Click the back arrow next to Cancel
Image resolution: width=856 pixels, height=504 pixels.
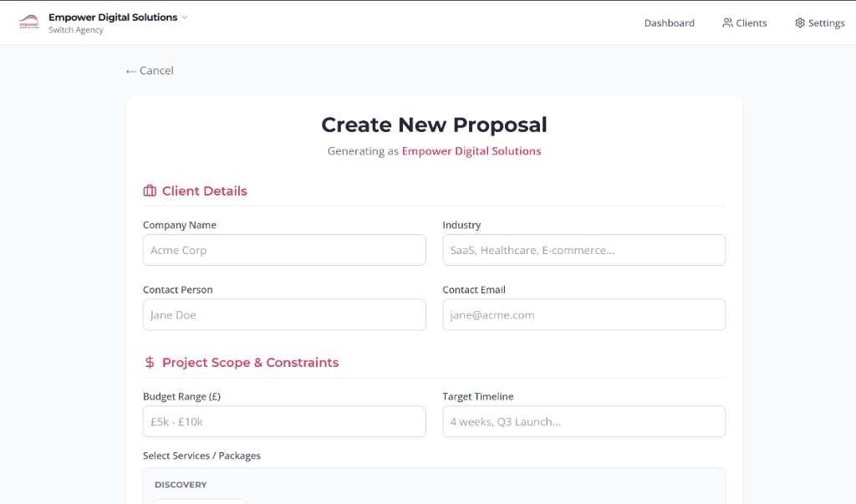pyautogui.click(x=130, y=70)
